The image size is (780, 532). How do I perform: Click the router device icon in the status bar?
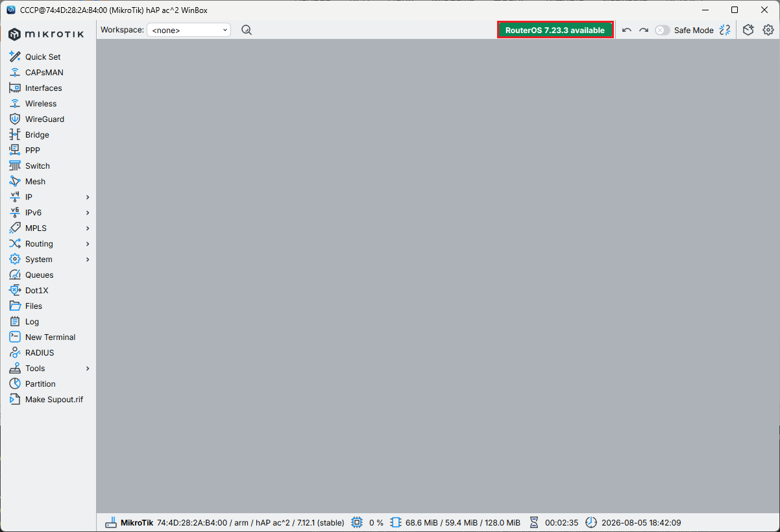coord(111,522)
